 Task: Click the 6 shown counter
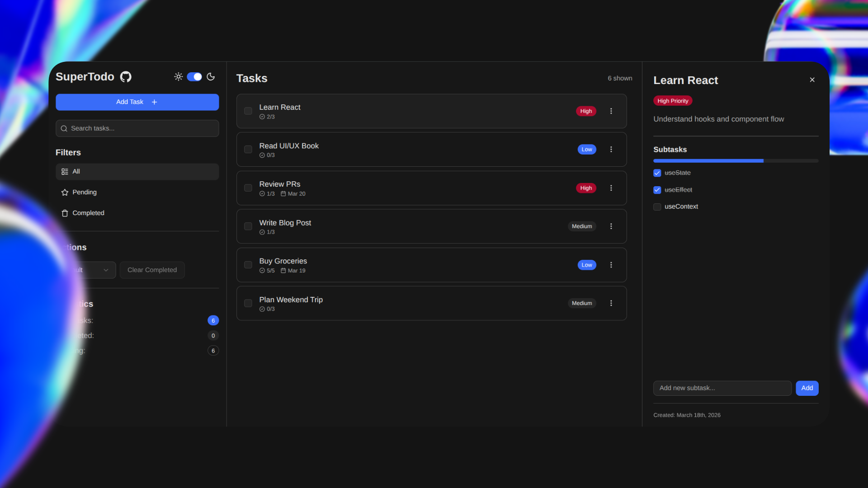pos(620,79)
